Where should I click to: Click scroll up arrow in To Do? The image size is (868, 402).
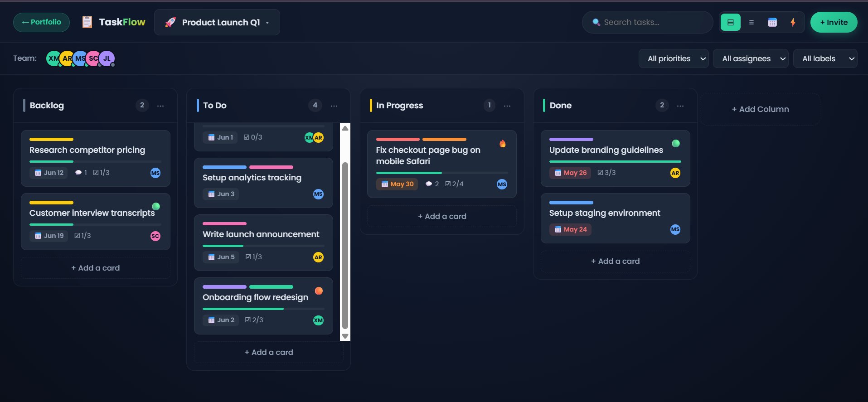click(x=345, y=128)
